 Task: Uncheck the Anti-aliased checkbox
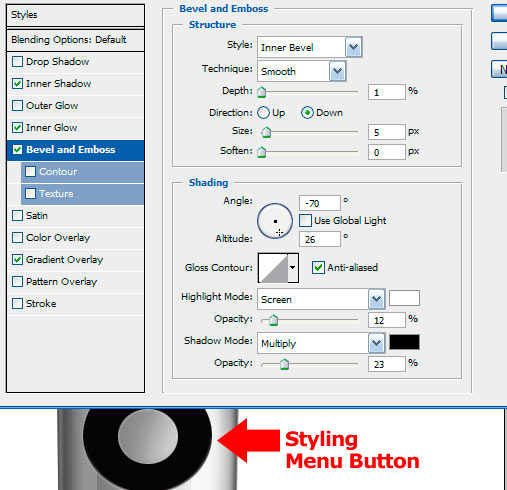click(x=318, y=268)
